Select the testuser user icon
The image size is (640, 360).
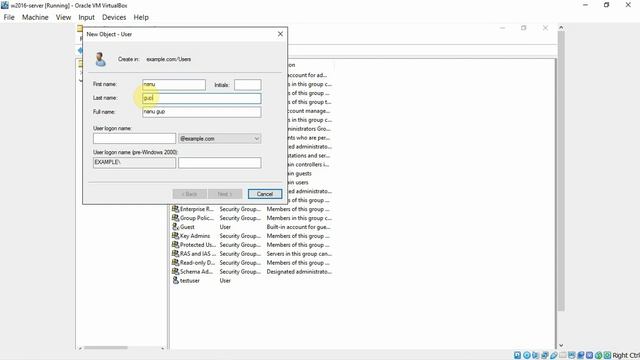[x=176, y=281]
